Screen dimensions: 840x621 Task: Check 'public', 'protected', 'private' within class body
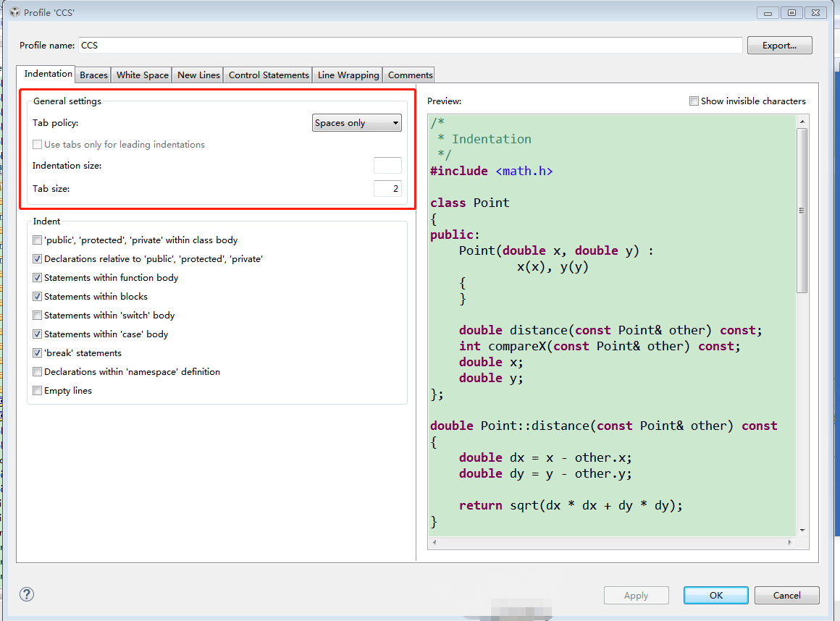tap(37, 240)
